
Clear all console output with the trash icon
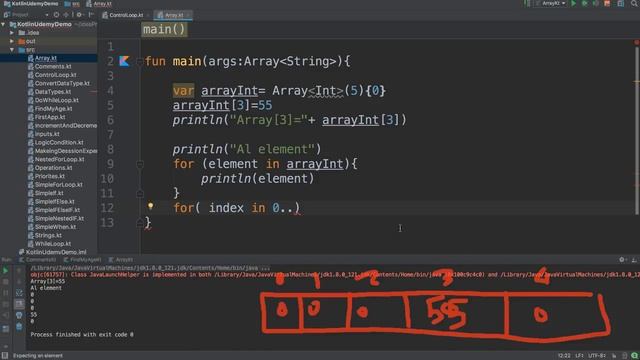pyautogui.click(x=19, y=327)
